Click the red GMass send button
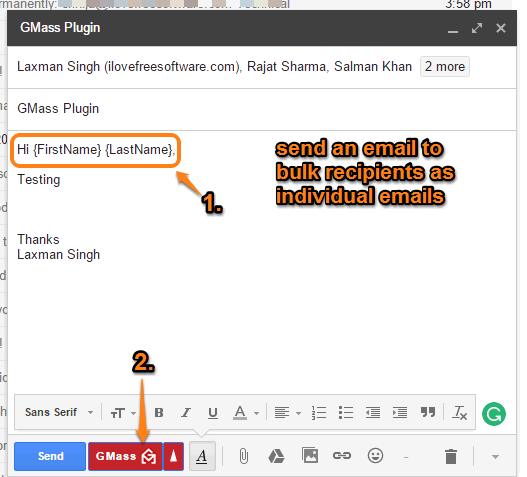Image resolution: width=527 pixels, height=477 pixels. (125, 456)
